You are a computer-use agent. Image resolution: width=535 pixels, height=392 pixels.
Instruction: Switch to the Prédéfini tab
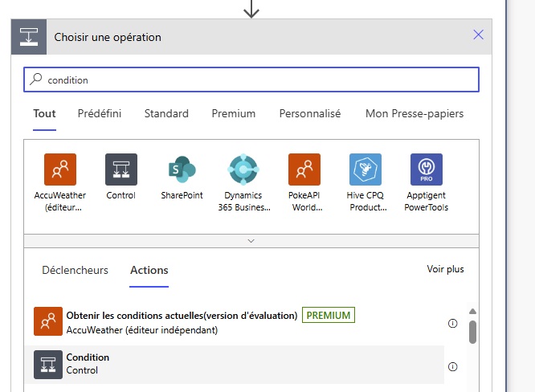100,114
